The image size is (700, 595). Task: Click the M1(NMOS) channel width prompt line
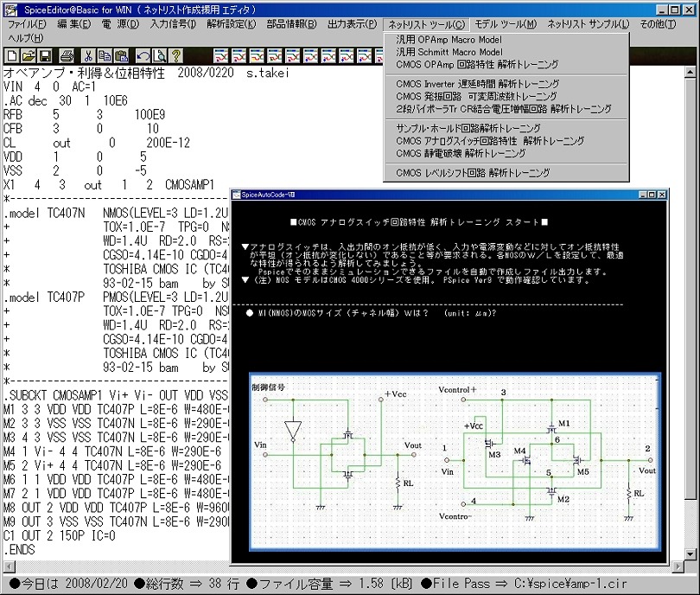tap(372, 313)
